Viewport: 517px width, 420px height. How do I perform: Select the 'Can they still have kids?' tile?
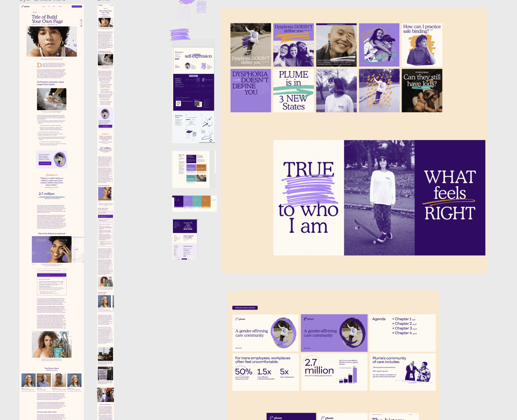pos(422,90)
